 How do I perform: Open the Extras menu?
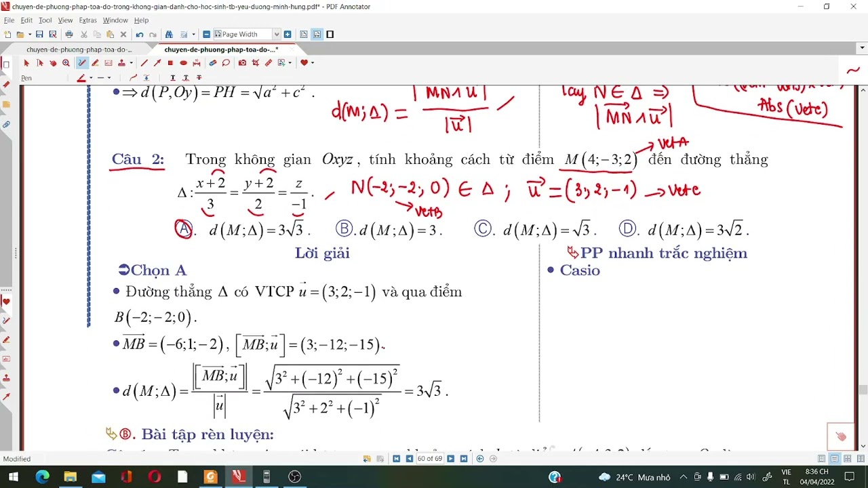88,20
